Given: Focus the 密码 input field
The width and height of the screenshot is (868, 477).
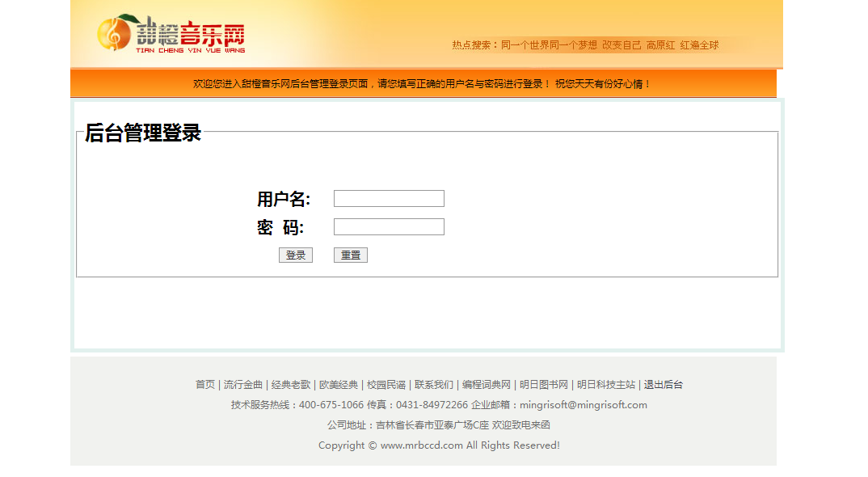Looking at the screenshot, I should pos(389,226).
